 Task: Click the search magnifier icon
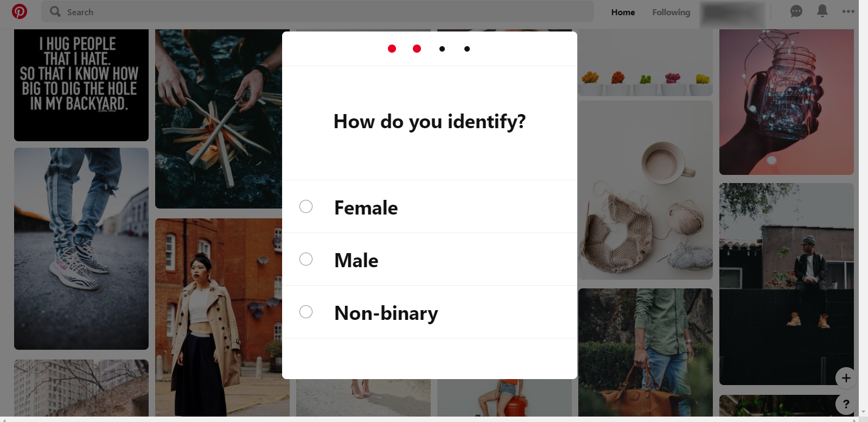(55, 11)
